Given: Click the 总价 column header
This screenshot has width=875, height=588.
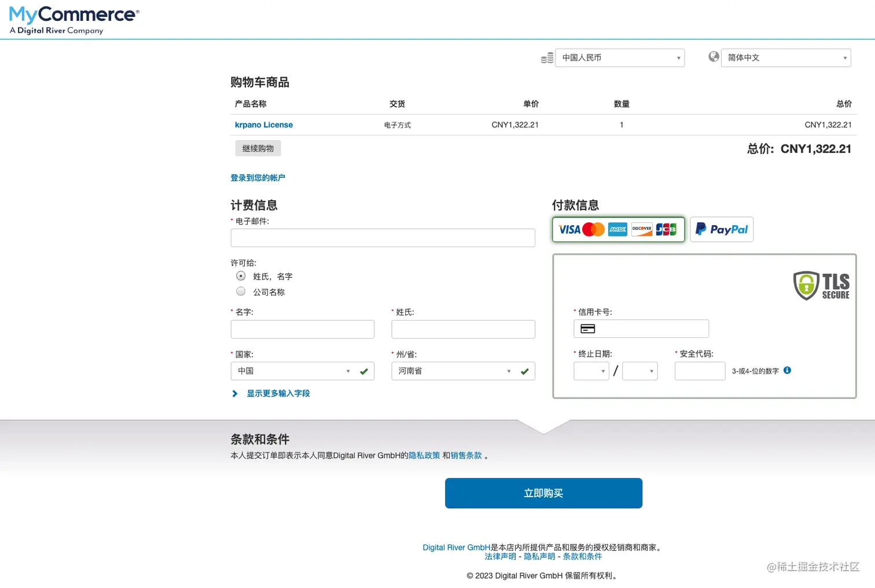Looking at the screenshot, I should tap(844, 104).
